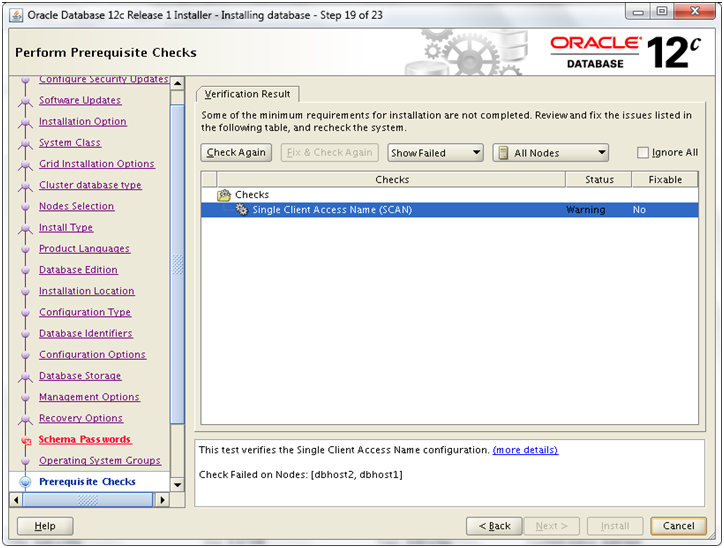Open the Show Failed dropdown
This screenshot has width=724, height=548.
tap(435, 153)
